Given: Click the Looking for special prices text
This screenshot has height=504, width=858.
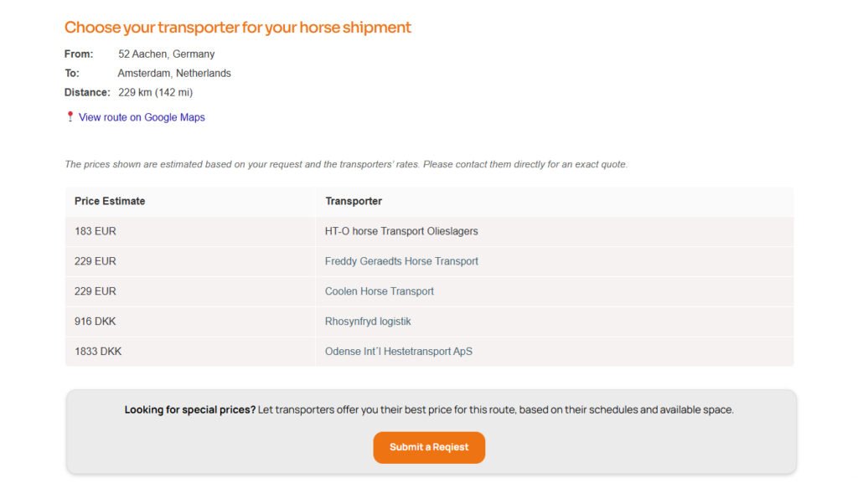Looking at the screenshot, I should 190,410.
